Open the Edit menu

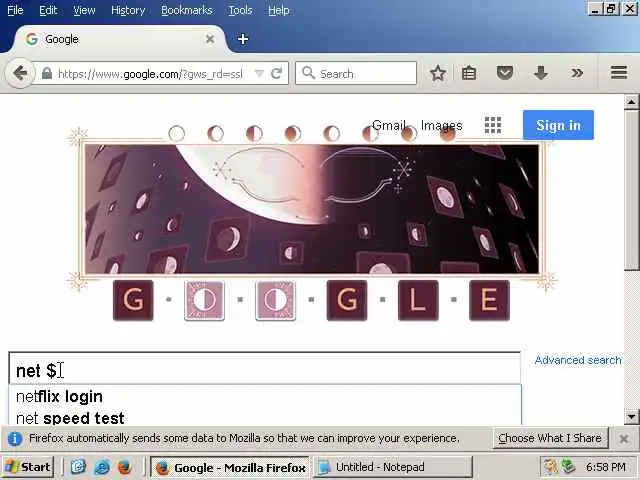point(48,10)
